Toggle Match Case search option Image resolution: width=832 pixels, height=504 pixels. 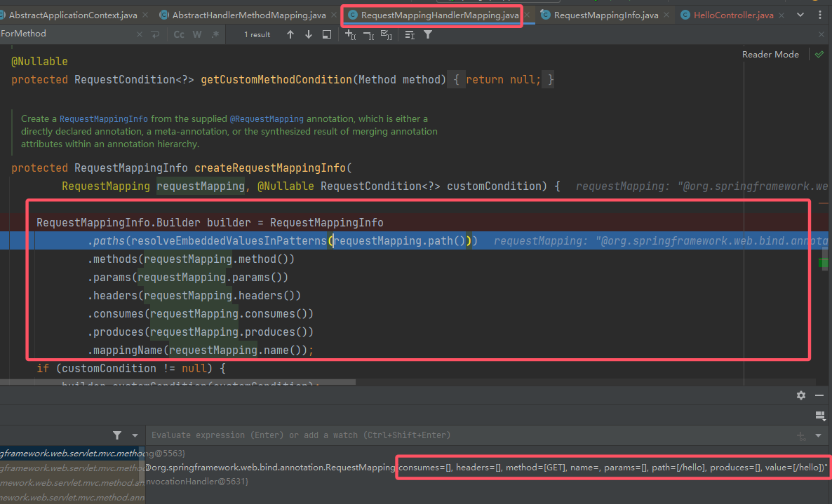click(x=179, y=34)
